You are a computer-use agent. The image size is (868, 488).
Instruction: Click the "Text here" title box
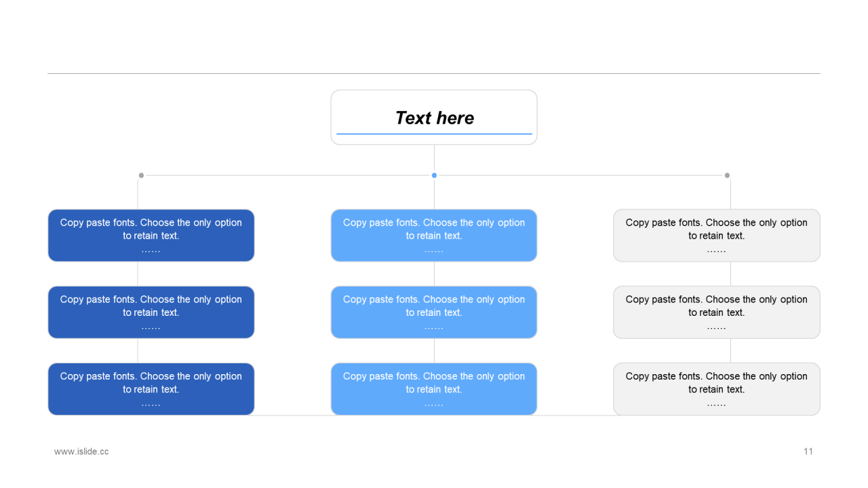tap(434, 107)
